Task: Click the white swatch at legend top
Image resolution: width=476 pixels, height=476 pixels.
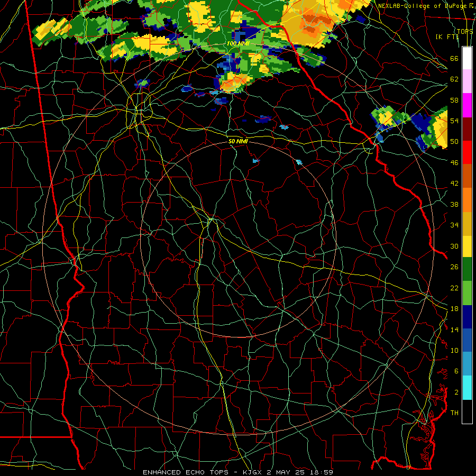Action: (x=467, y=58)
